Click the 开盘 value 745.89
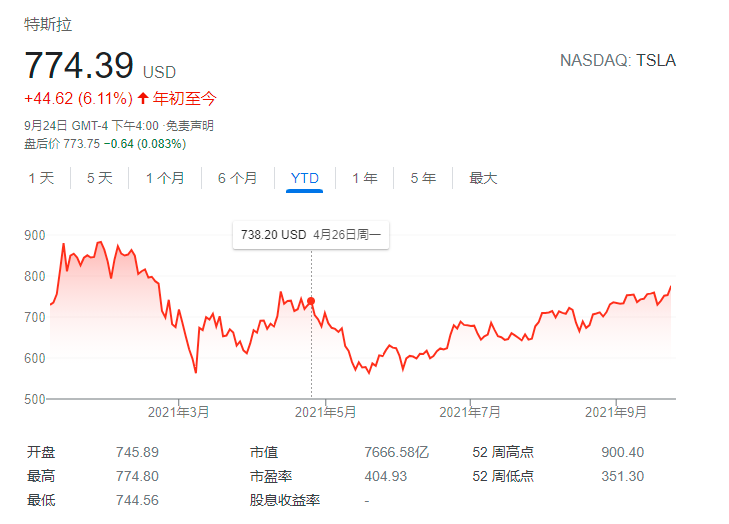 (x=137, y=452)
